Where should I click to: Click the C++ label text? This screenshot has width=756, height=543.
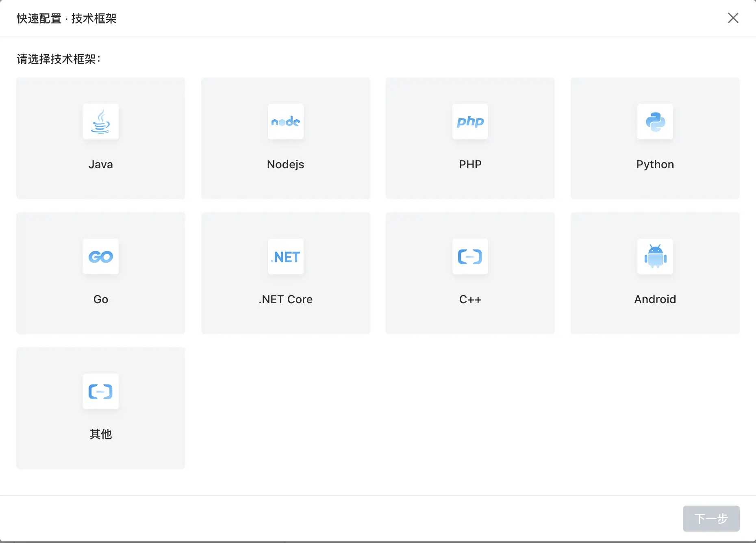pyautogui.click(x=470, y=299)
